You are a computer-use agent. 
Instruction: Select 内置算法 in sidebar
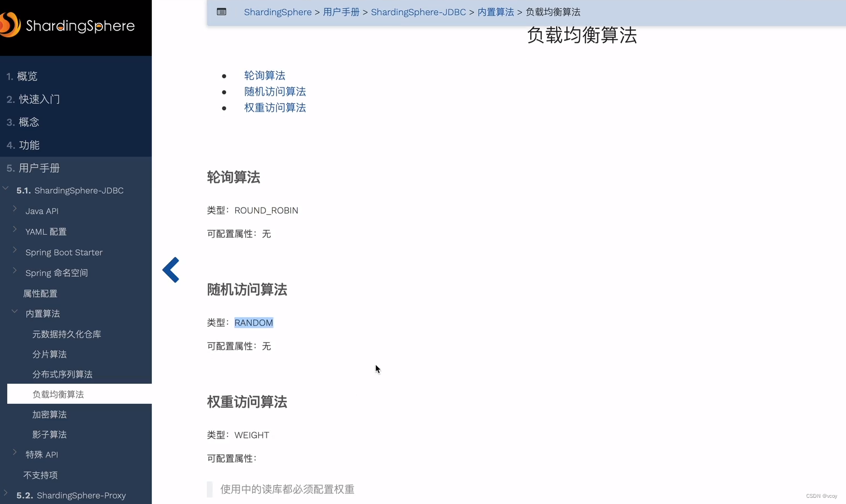click(43, 314)
